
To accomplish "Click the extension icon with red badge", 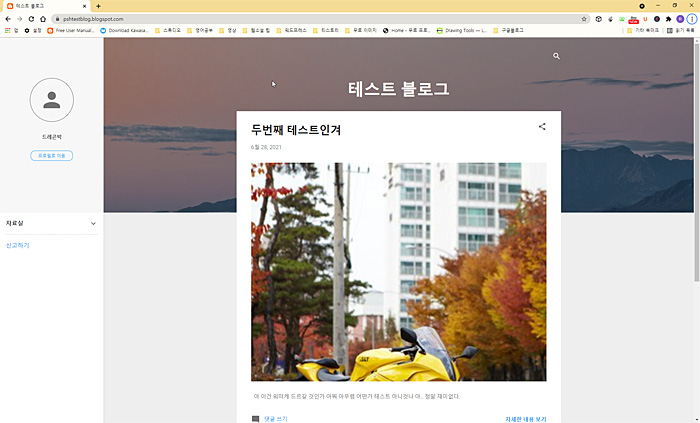I will pyautogui.click(x=633, y=20).
